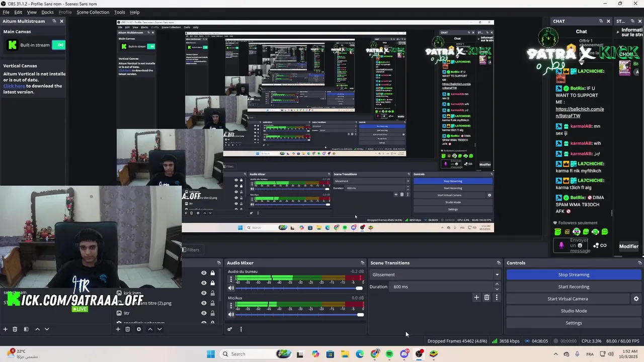Screen dimensions: 644x362
Task: Follow the 'Click here' Aitum Vertical download link
Action: (14, 86)
